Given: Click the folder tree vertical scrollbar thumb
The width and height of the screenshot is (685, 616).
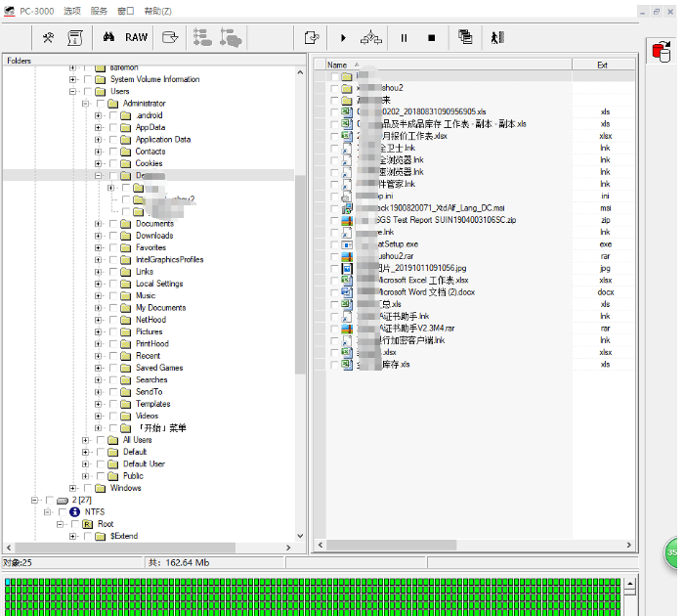Looking at the screenshot, I should pos(300,275).
